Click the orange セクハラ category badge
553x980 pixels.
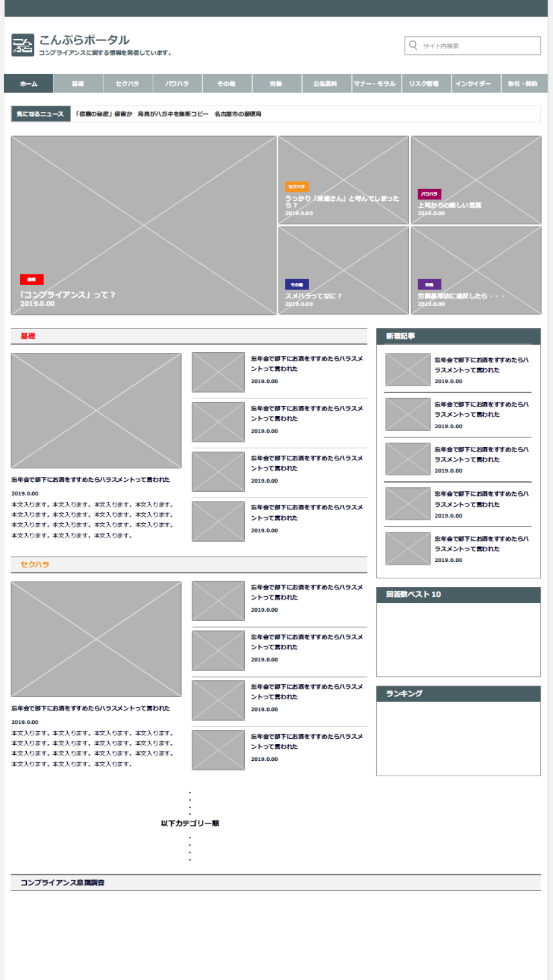tap(296, 187)
